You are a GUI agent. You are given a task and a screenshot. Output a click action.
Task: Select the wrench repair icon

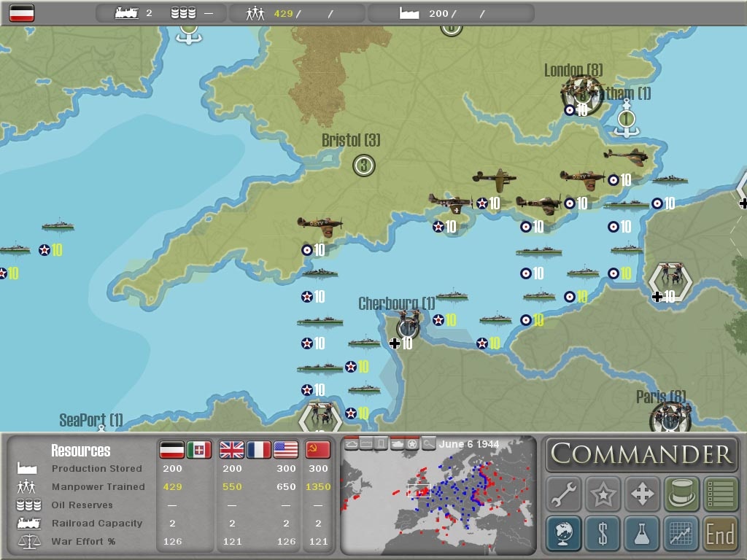563,494
